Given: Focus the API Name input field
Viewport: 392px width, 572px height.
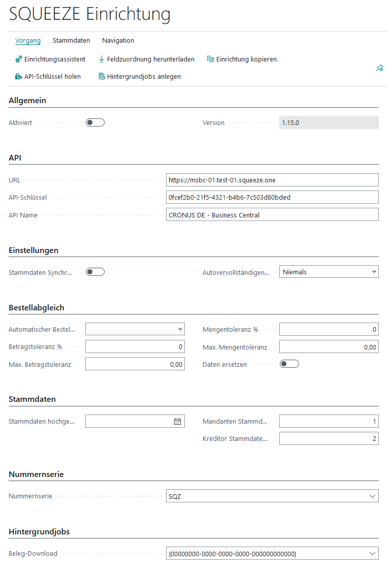Looking at the screenshot, I should pos(272,215).
